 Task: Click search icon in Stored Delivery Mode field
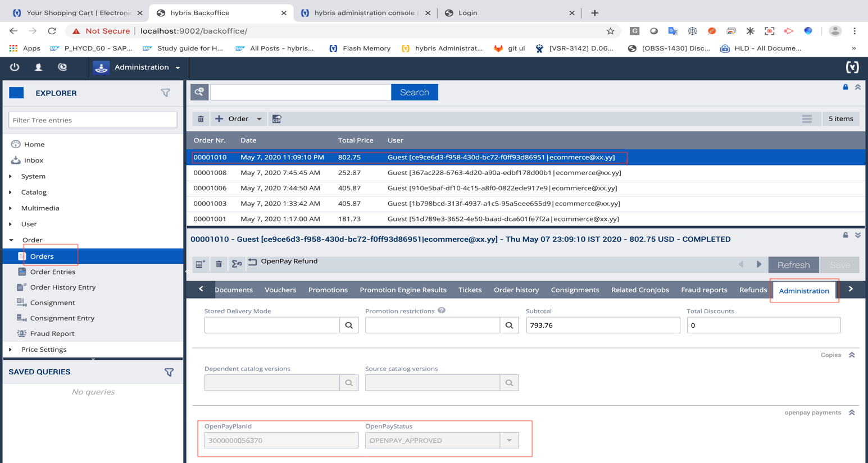349,326
